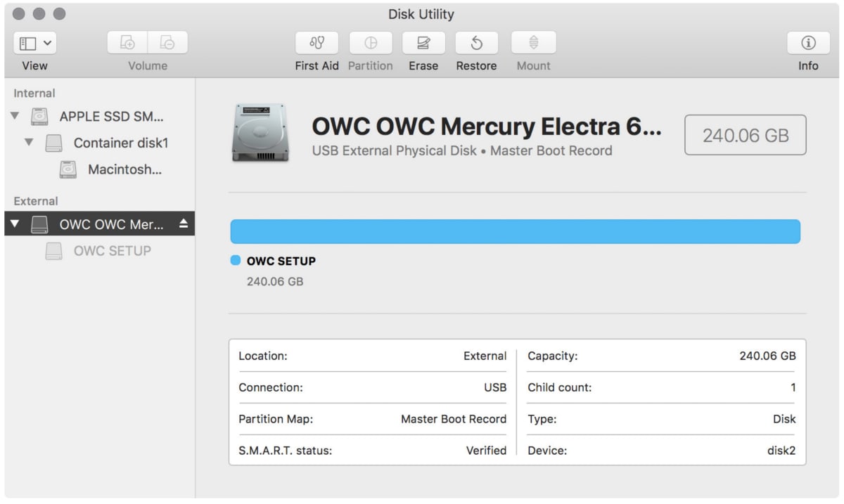Click the add volume plus icon
The image size is (844, 504).
127,43
